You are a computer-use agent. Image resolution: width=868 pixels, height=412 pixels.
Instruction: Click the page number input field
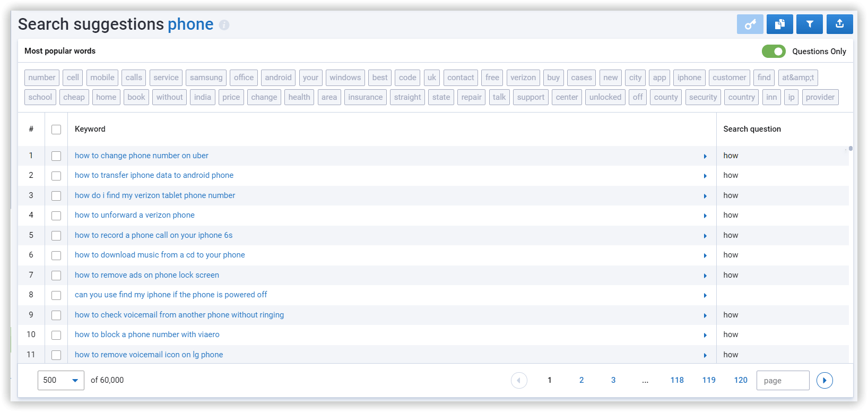point(783,380)
